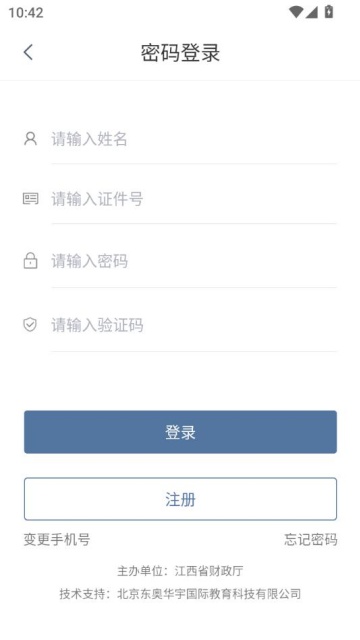Viewport: 360px width, 640px height.
Task: Tap the back arrow icon
Action: 28,52
